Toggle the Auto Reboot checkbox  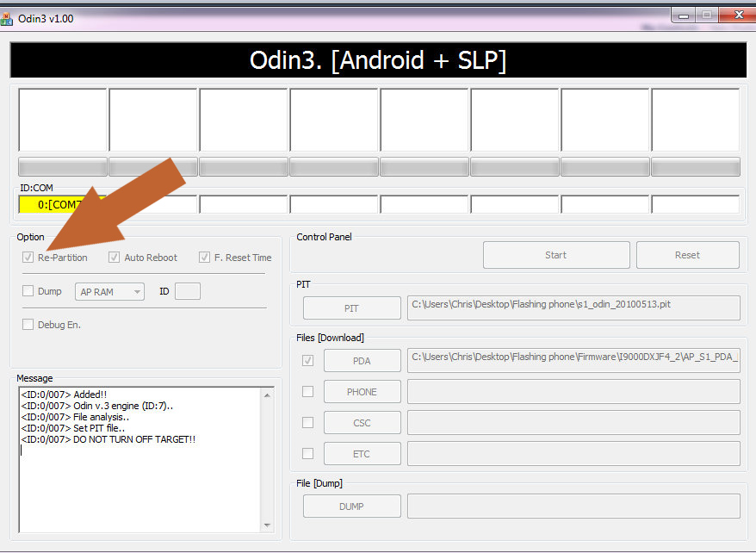click(114, 257)
